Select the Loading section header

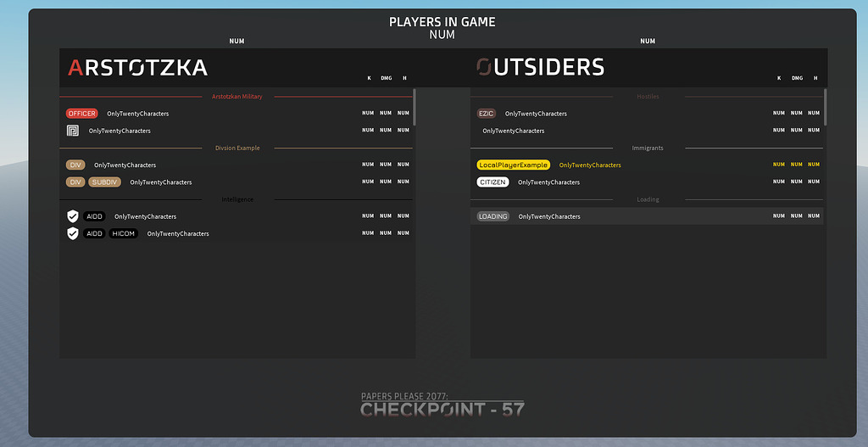[x=648, y=199]
